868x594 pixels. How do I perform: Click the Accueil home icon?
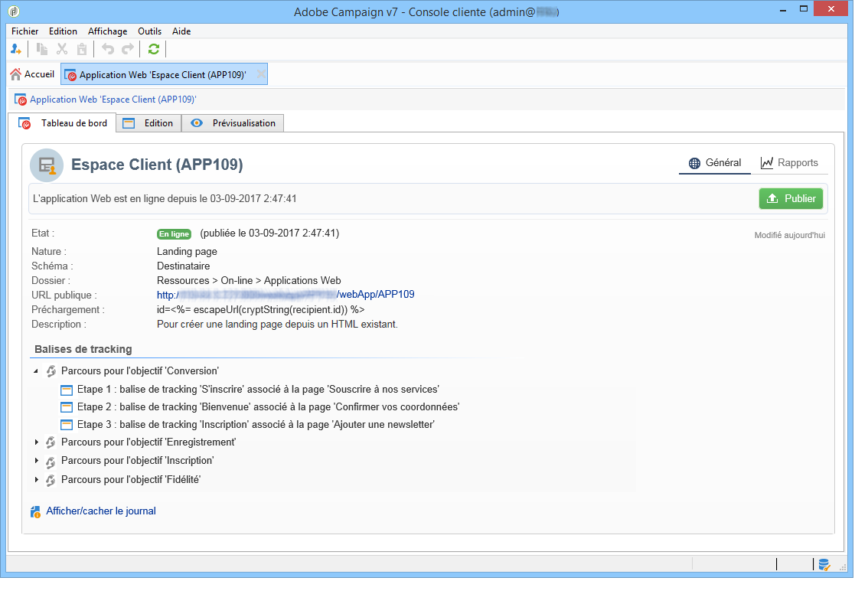coord(16,74)
